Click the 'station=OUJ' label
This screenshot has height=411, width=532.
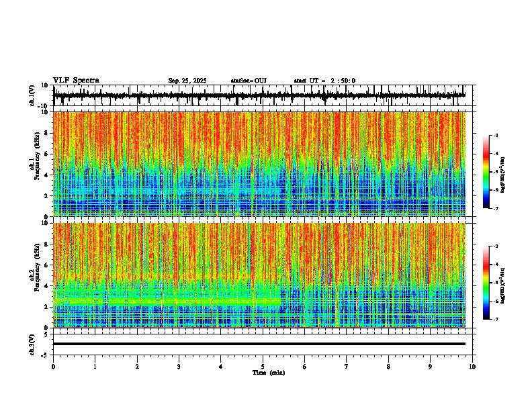[249, 81]
